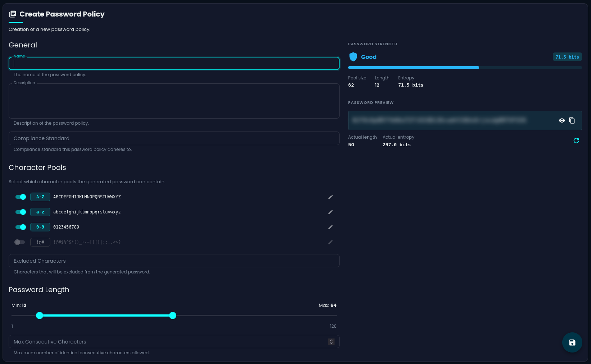591x364 pixels.
Task: Focus the Compliance Standard field
Action: point(174,138)
